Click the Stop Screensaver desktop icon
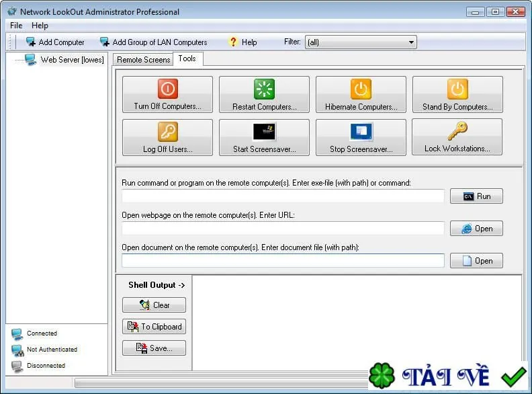 [x=361, y=132]
